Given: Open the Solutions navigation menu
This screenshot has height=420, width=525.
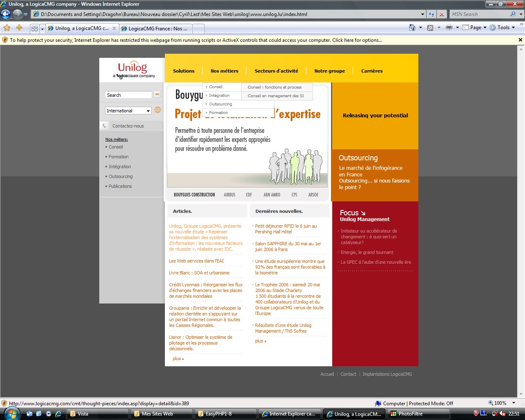Looking at the screenshot, I should pyautogui.click(x=184, y=71).
